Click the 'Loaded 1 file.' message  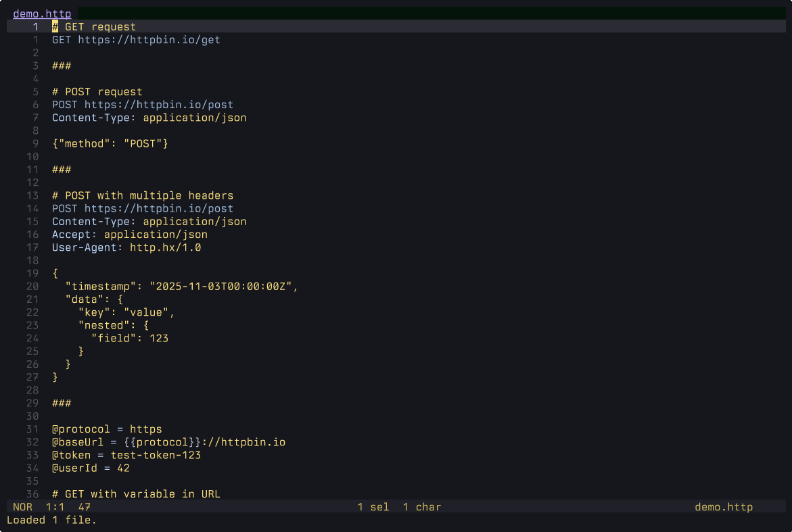51,521
